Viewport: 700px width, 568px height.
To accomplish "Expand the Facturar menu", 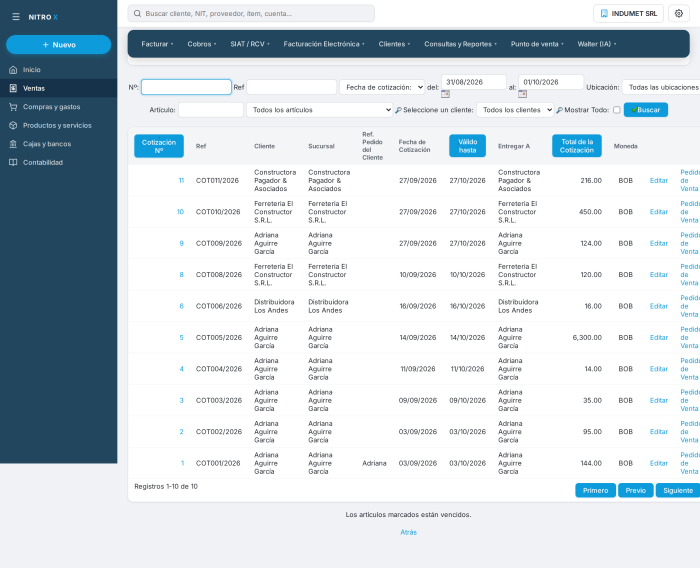I will click(157, 44).
